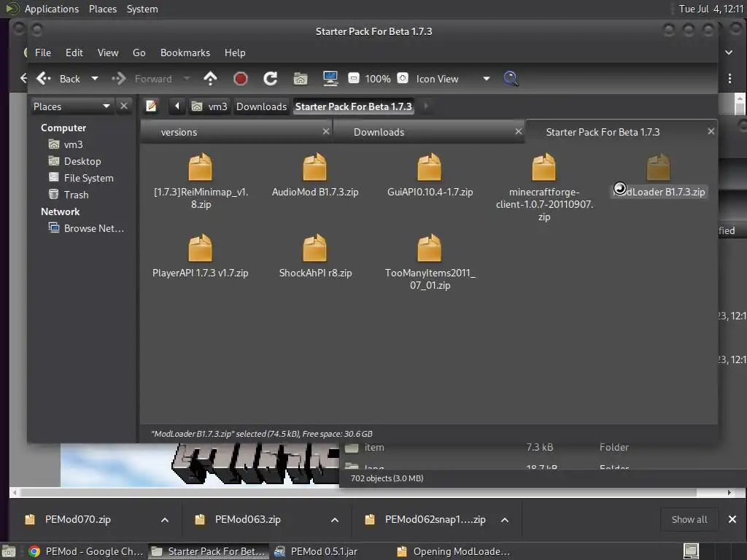Click Show all downloads button
Screen dimensions: 747x560
[x=689, y=519]
